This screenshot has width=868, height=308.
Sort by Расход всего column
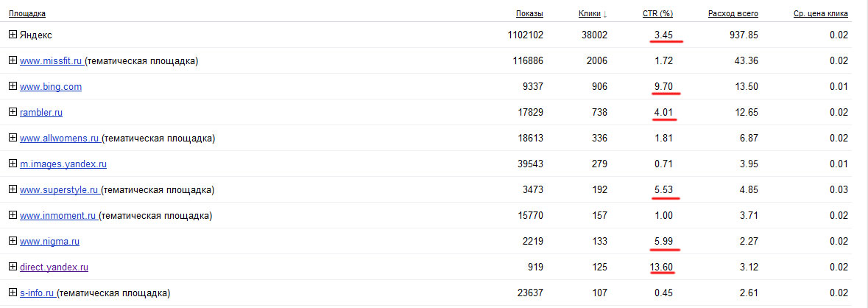tap(733, 13)
